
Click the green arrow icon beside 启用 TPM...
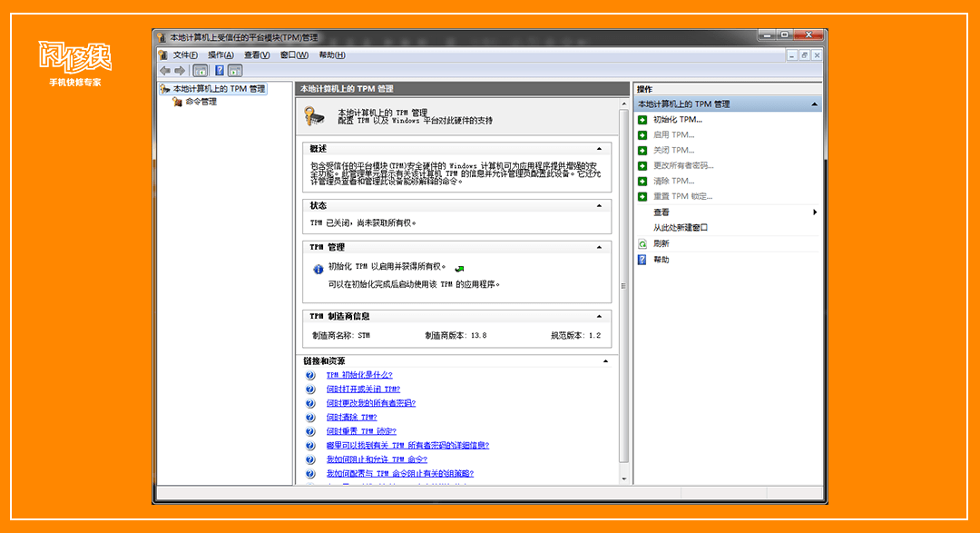click(642, 135)
